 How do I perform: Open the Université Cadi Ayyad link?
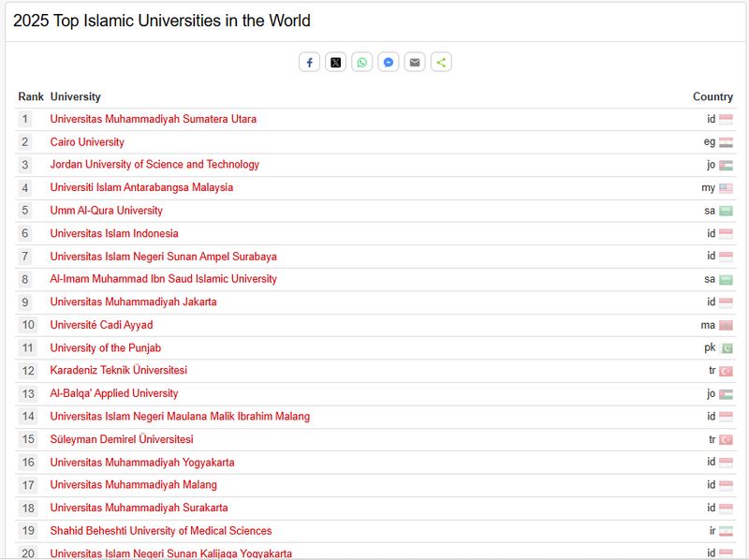pyautogui.click(x=101, y=325)
